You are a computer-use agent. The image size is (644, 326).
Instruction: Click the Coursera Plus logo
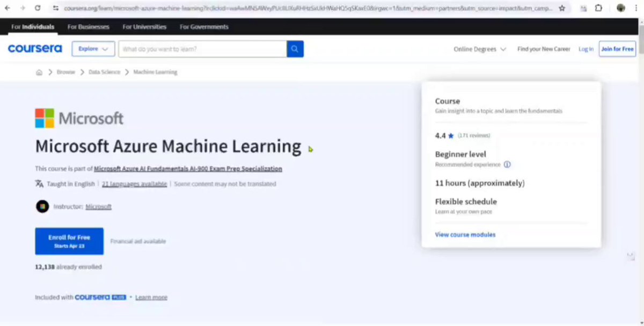coord(100,297)
